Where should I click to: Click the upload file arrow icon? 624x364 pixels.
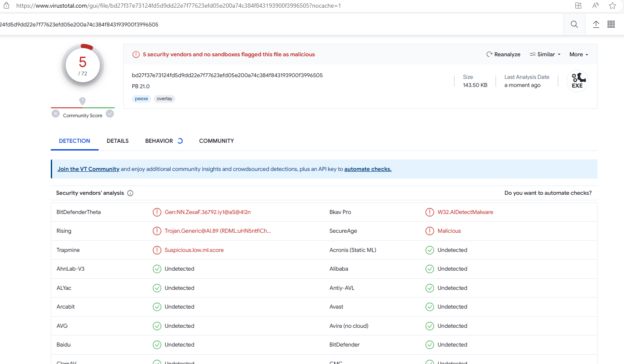(x=596, y=24)
